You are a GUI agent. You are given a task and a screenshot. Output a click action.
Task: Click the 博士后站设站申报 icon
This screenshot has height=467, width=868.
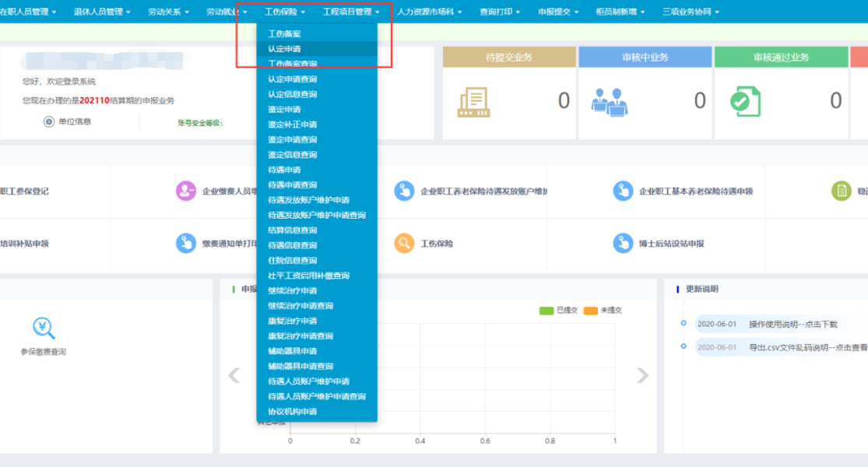click(623, 244)
